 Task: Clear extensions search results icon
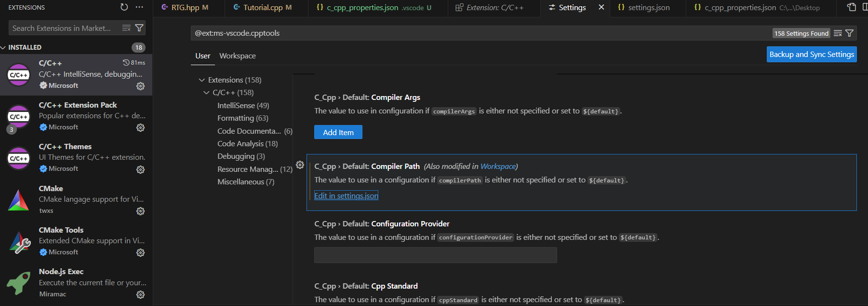pyautogui.click(x=126, y=28)
